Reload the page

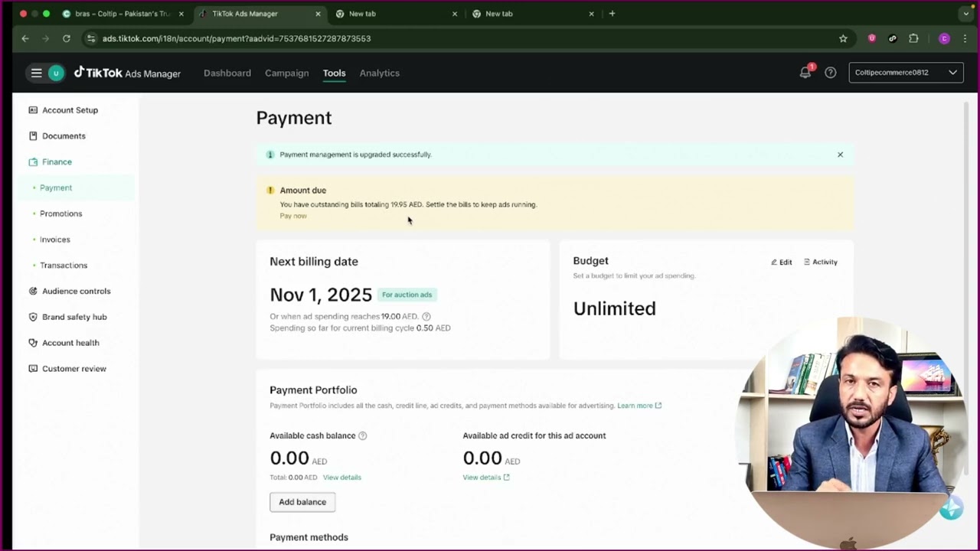pyautogui.click(x=67, y=38)
